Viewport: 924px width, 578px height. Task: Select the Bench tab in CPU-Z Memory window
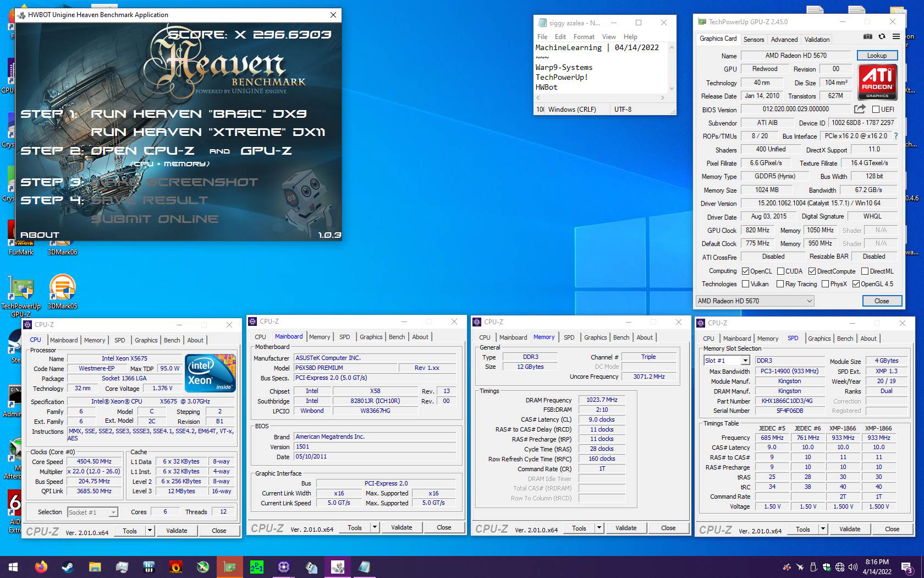click(x=621, y=337)
